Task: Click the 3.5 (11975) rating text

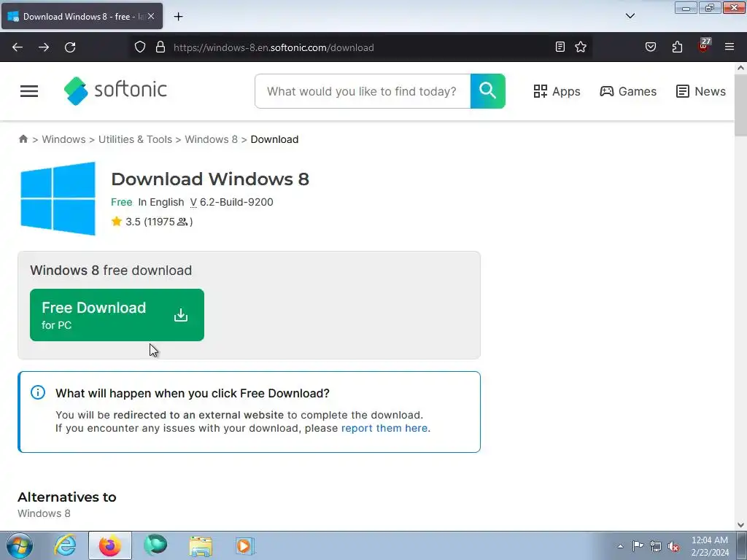Action: 159,222
